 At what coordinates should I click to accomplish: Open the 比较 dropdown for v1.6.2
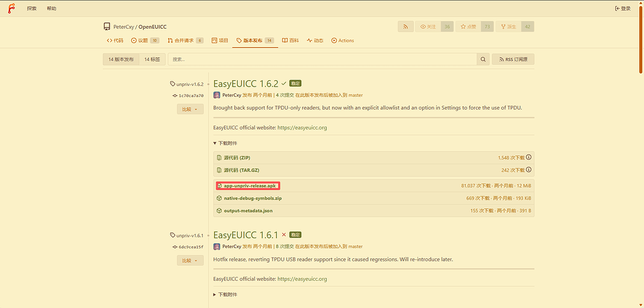pos(190,110)
